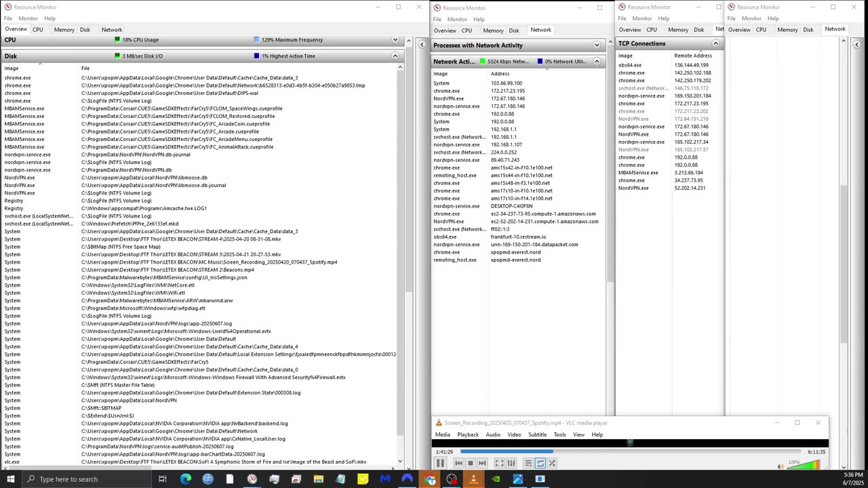Open VLC Tools menu

(x=559, y=434)
